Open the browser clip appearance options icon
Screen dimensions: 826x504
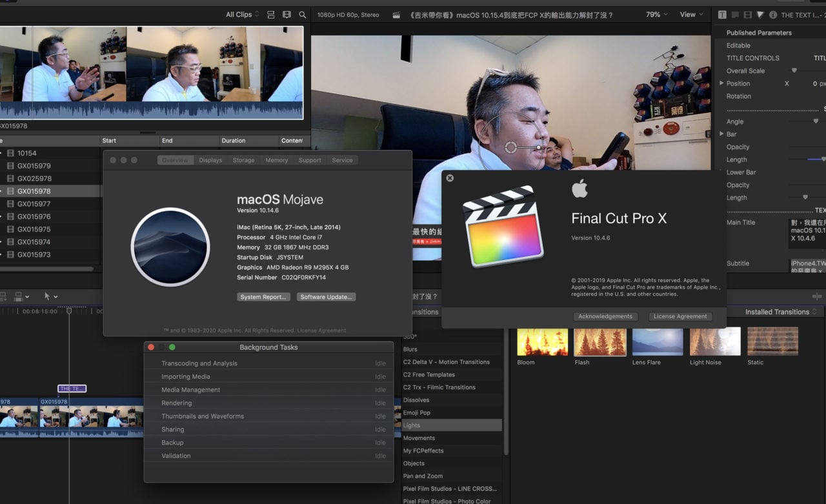point(271,14)
